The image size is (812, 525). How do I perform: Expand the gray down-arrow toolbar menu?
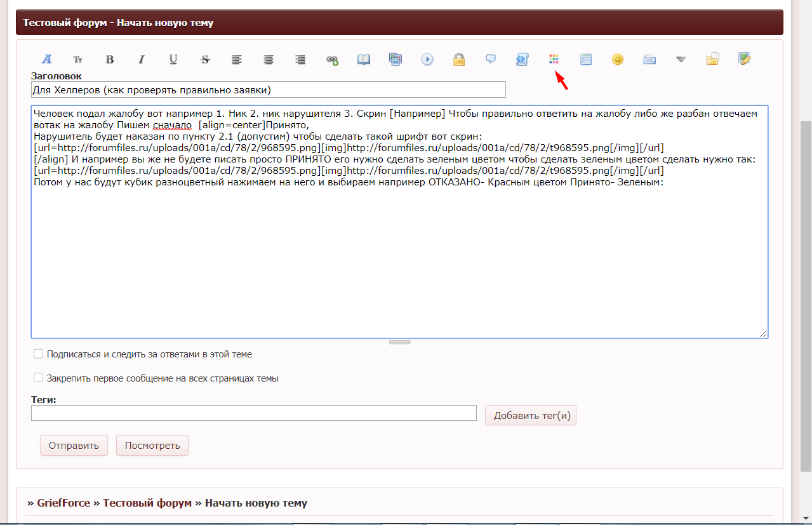pos(681,60)
